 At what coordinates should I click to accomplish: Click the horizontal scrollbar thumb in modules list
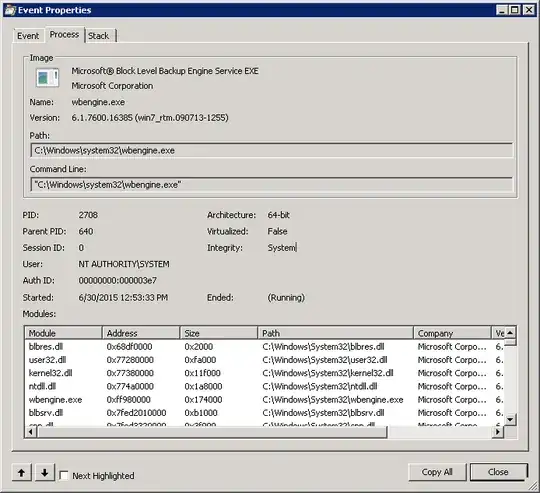(212, 432)
